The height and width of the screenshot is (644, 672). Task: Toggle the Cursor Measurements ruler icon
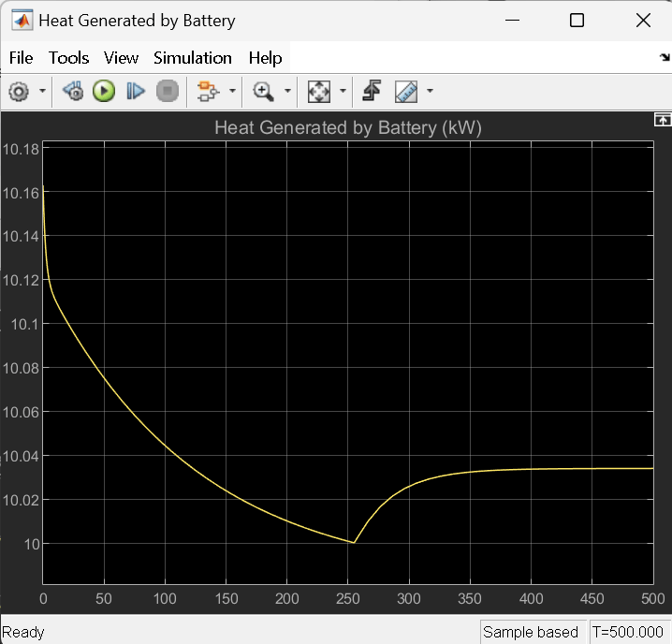[x=405, y=91]
